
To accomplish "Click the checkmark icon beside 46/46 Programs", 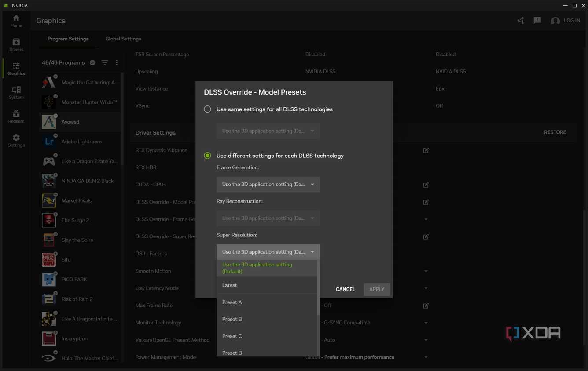I will [92, 62].
